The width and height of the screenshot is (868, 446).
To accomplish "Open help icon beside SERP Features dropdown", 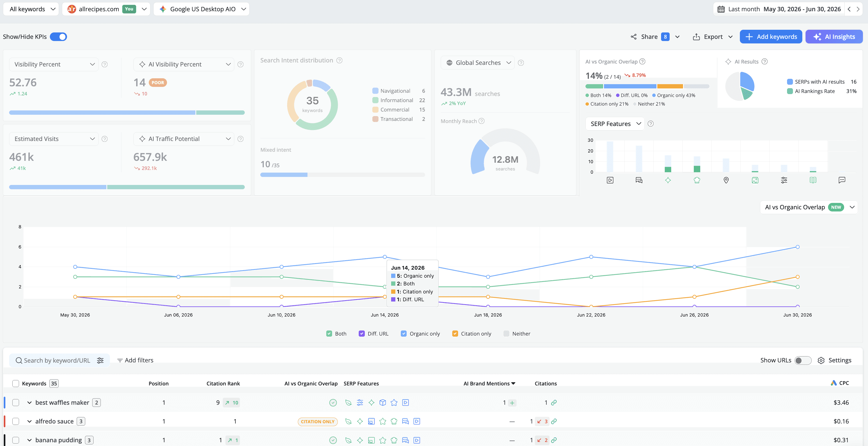I will 651,124.
